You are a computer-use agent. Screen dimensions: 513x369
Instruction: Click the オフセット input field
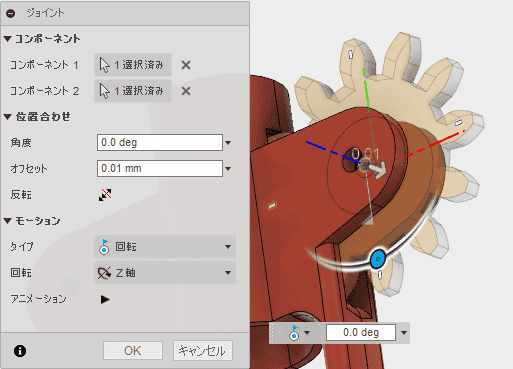(x=160, y=168)
